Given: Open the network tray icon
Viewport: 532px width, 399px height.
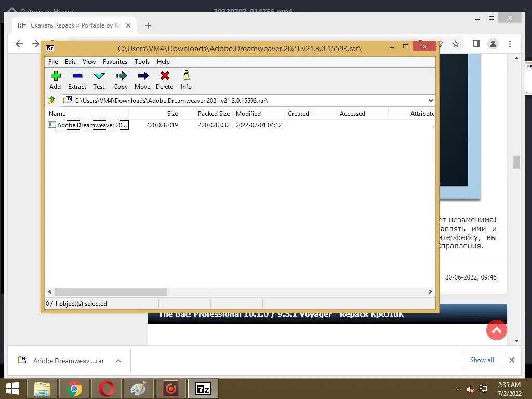Looking at the screenshot, I should (x=483, y=389).
